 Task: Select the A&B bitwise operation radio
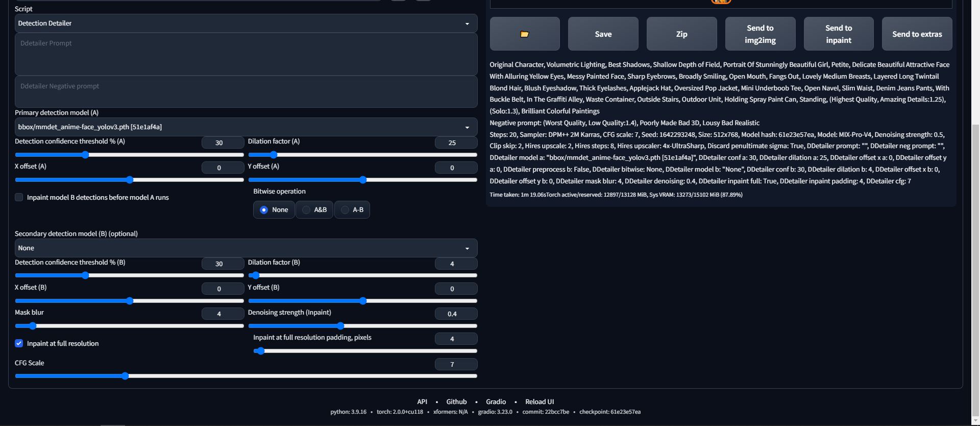(x=314, y=210)
